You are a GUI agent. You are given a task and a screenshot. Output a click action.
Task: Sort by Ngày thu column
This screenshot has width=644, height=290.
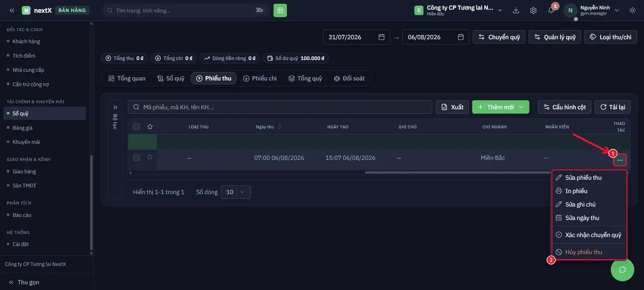[269, 127]
